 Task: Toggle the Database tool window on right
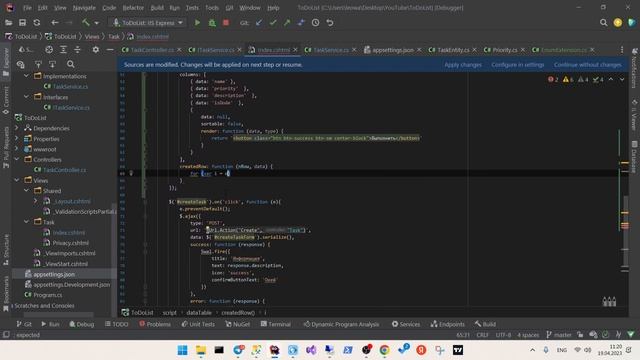[x=634, y=157]
